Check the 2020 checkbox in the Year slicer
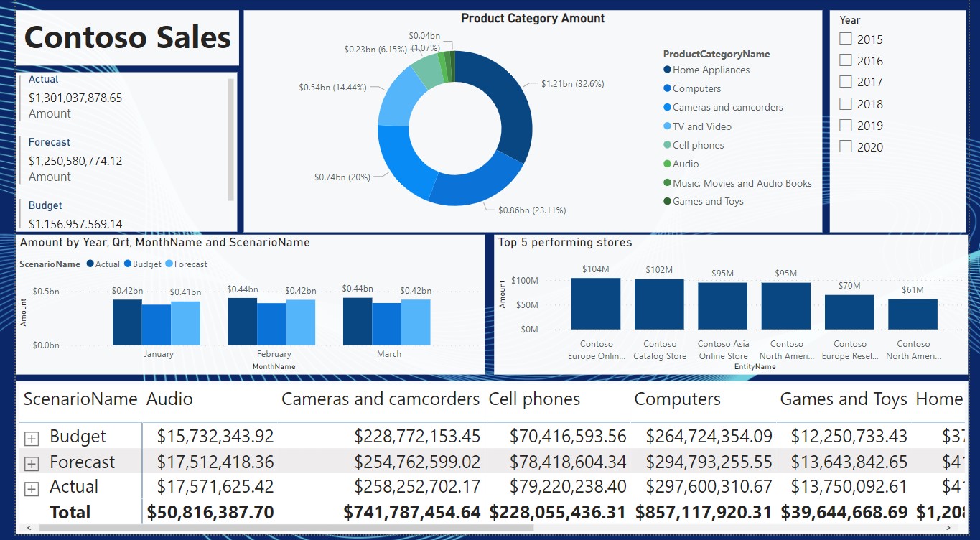This screenshot has height=540, width=980. pos(845,145)
